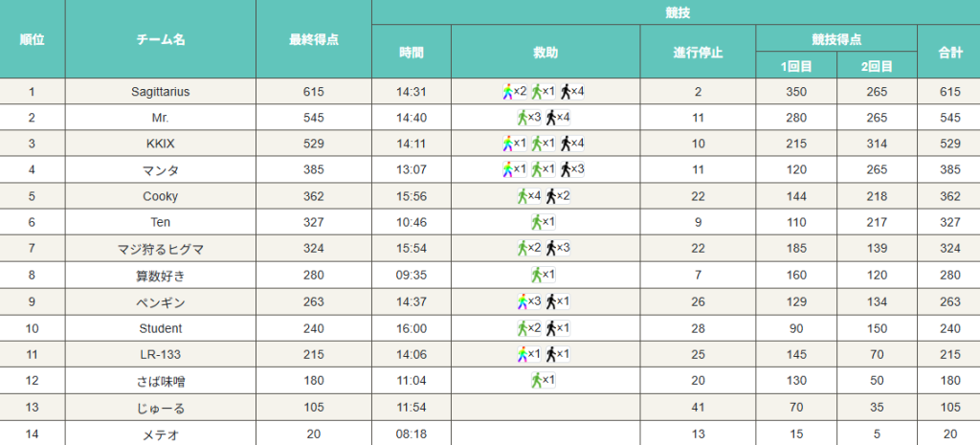This screenshot has width=980, height=445.
Task: Click the green walker icon in Ten row
Action: (x=537, y=222)
